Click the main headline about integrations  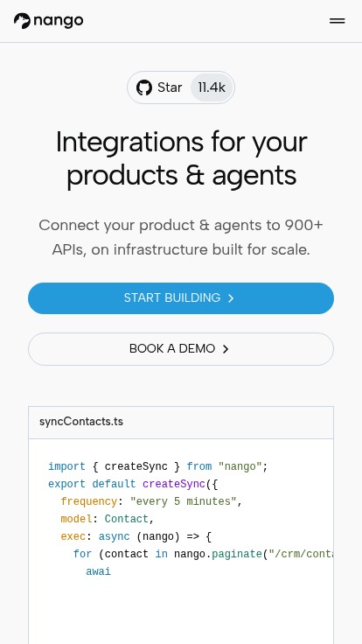181,158
